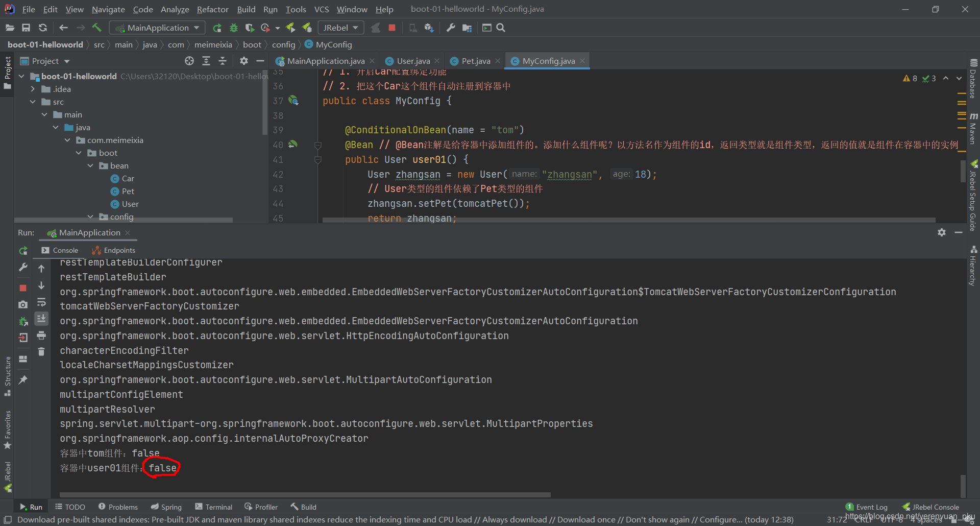Open the Project view dropdown

tap(67, 61)
